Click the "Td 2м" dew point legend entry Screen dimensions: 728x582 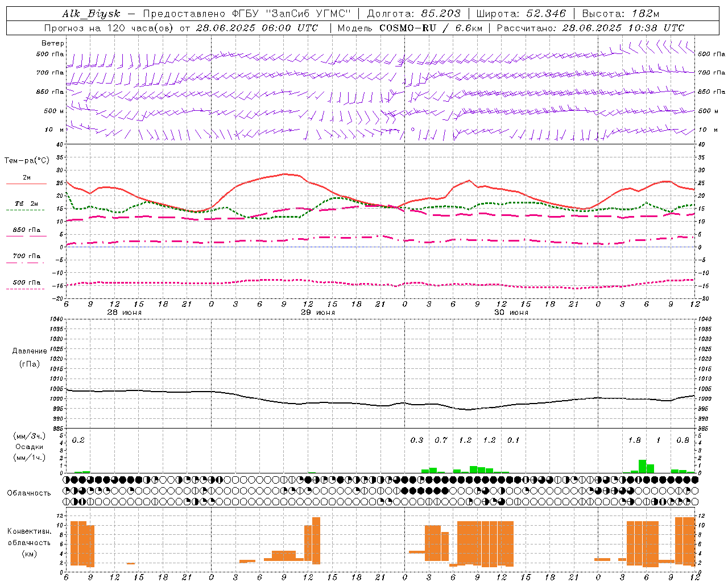coord(27,203)
